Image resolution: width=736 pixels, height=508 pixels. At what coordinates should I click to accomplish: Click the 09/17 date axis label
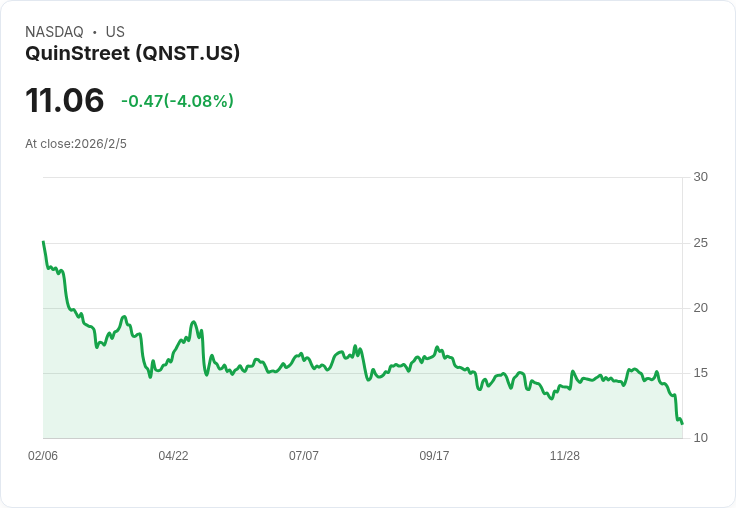pyautogui.click(x=434, y=455)
